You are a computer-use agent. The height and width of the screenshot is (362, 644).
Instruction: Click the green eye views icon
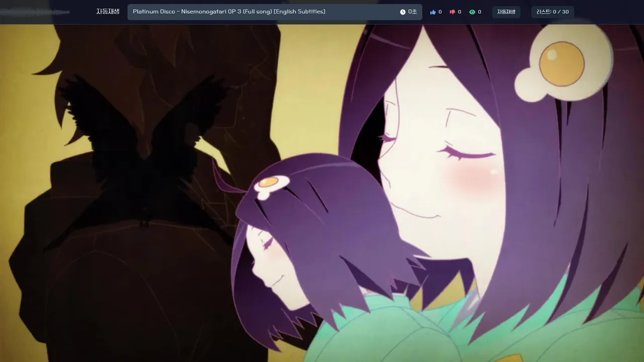tap(472, 12)
